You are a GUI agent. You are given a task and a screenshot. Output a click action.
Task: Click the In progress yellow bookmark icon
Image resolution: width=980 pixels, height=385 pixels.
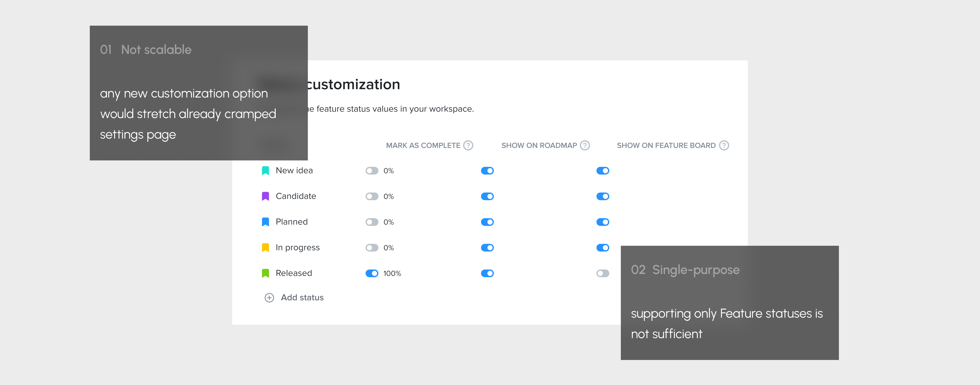pyautogui.click(x=266, y=248)
